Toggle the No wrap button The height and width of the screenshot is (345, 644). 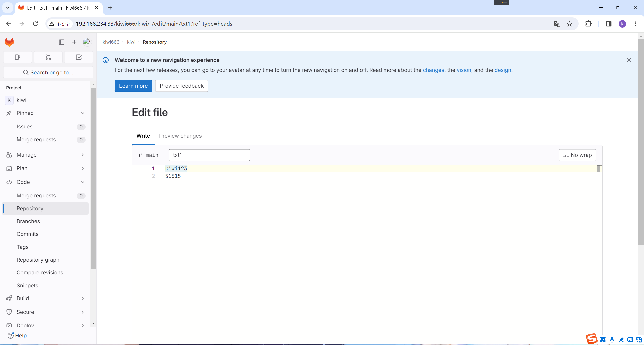pos(577,155)
